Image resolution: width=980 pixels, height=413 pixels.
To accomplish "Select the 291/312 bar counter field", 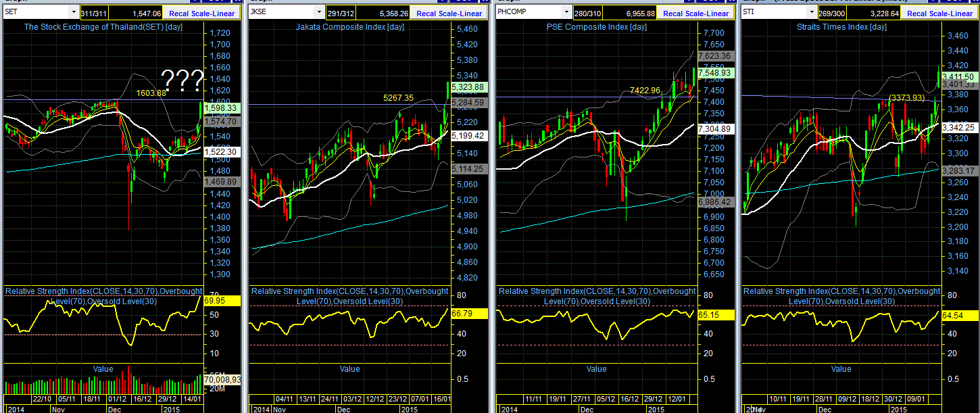I will click(340, 13).
